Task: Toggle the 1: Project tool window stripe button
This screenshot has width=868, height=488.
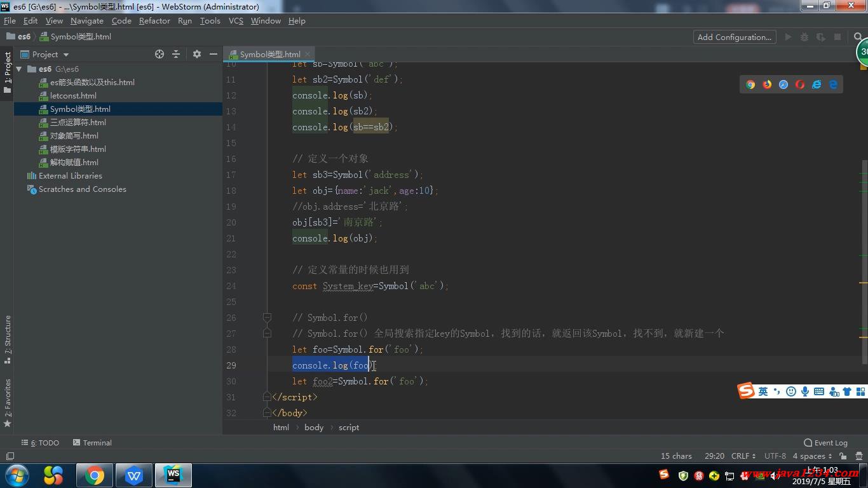Action: (x=8, y=72)
